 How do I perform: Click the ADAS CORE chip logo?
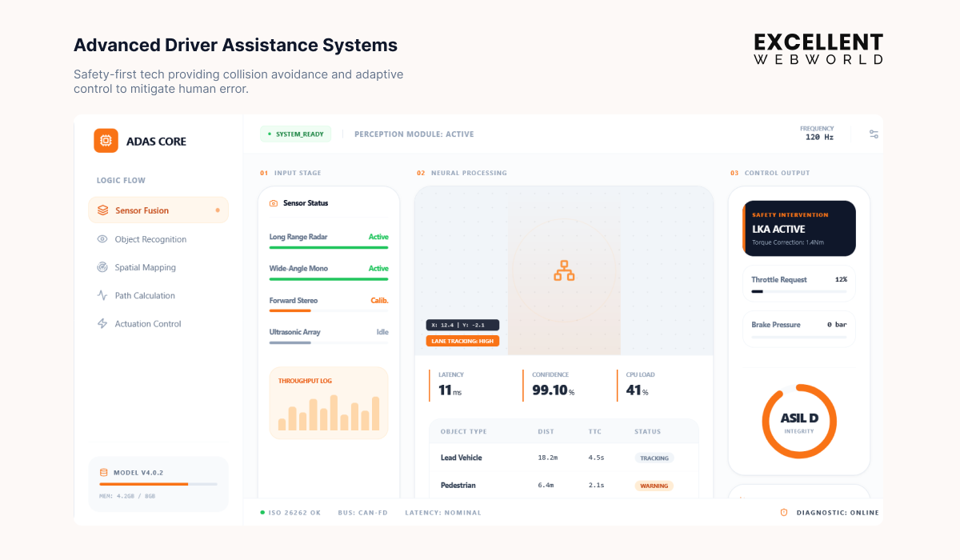point(106,140)
